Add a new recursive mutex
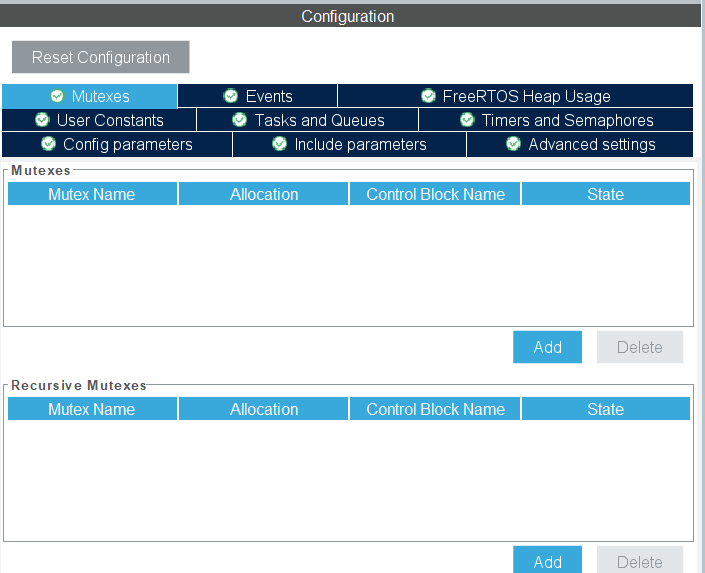This screenshot has height=573, width=705. pyautogui.click(x=547, y=560)
